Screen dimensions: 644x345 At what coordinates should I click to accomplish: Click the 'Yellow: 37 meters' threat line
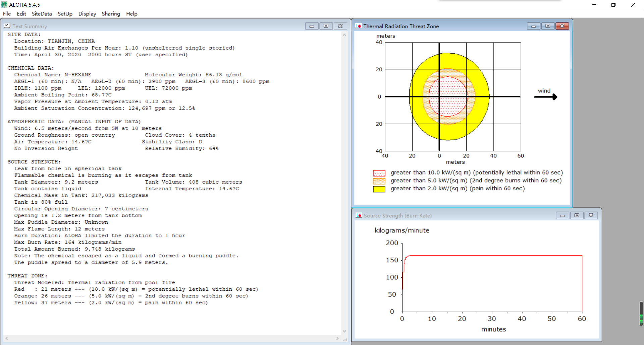coord(111,302)
